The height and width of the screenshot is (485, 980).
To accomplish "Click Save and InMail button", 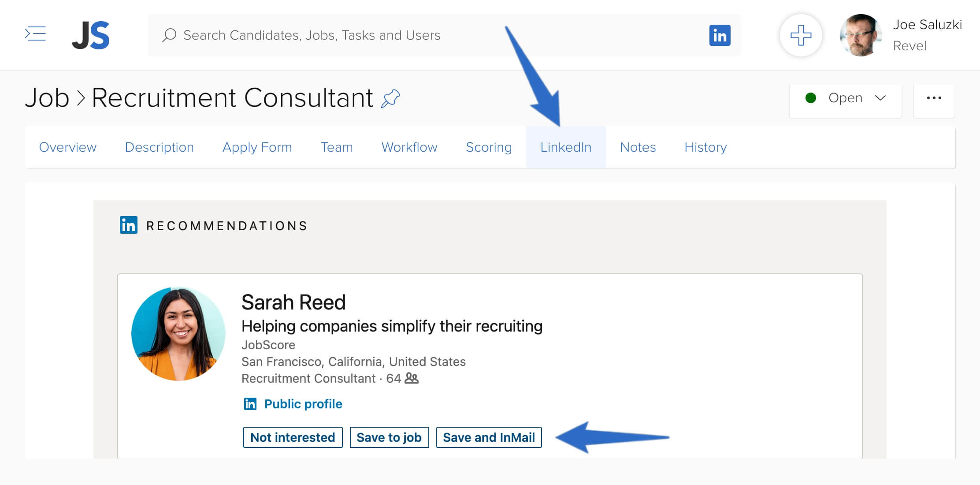I will [x=489, y=437].
